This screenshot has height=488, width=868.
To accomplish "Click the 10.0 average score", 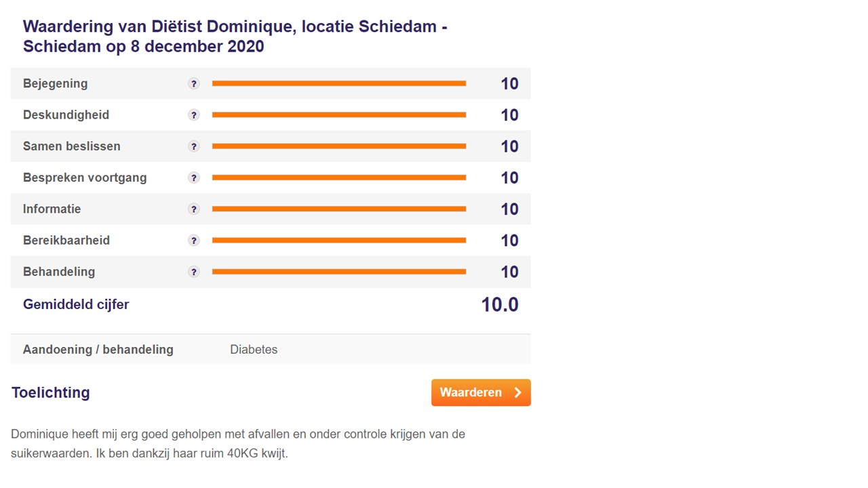I will click(500, 305).
